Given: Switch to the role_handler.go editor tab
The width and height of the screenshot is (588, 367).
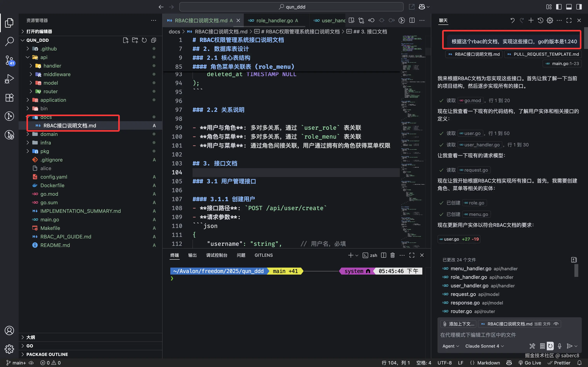Looking at the screenshot, I should [x=274, y=21].
